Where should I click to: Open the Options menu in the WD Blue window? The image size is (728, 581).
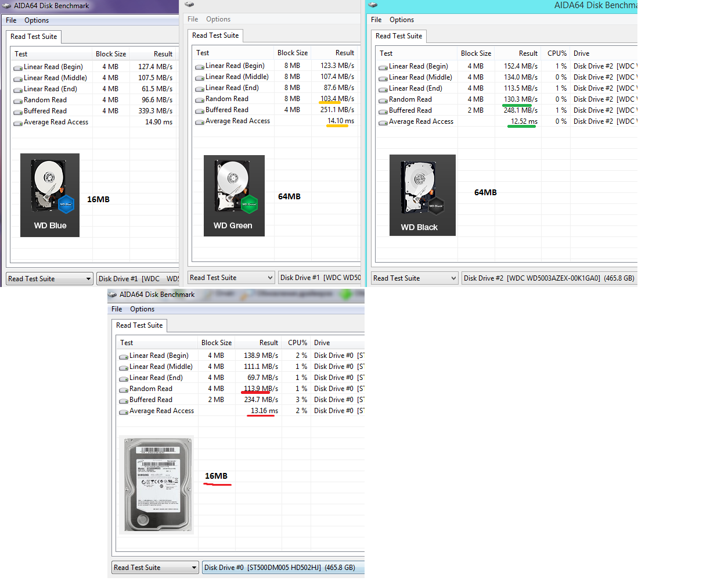pyautogui.click(x=37, y=20)
